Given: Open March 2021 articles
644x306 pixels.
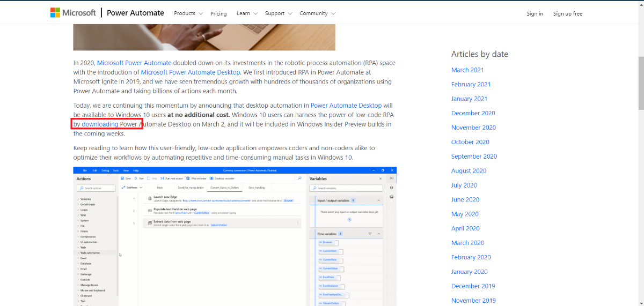Looking at the screenshot, I should coord(467,70).
